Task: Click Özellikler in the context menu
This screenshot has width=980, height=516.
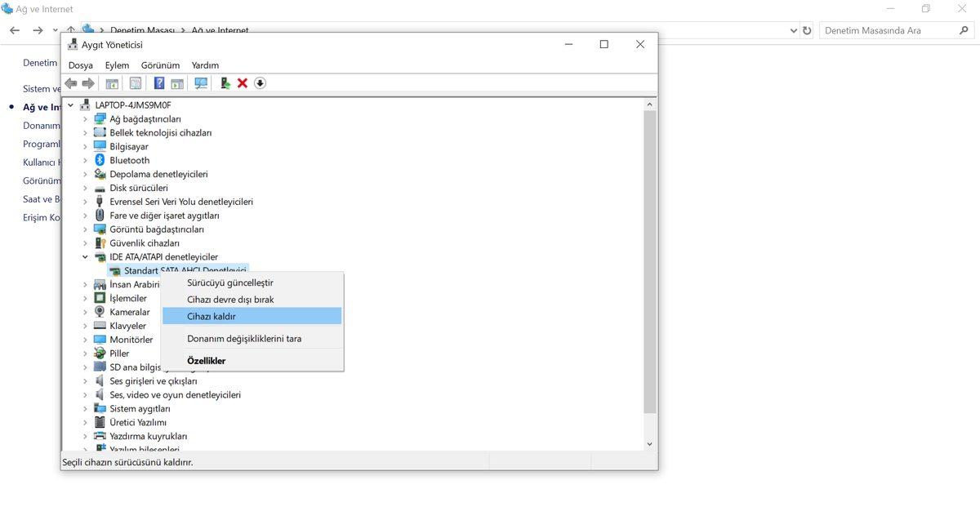Action: [207, 360]
